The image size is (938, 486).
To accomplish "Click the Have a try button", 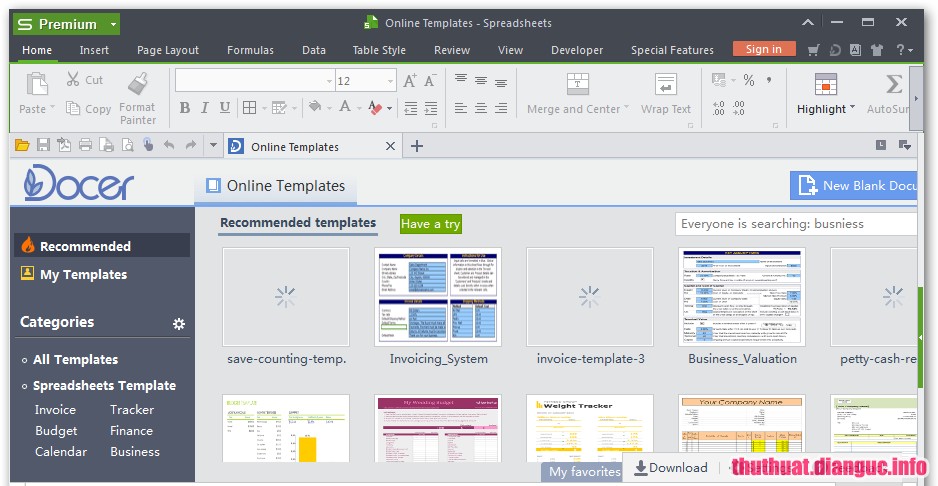I will (x=431, y=224).
